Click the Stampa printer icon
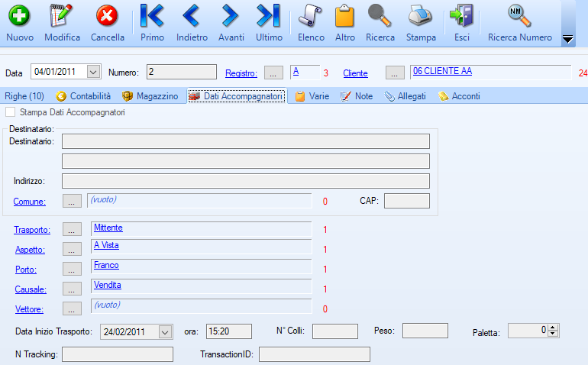588x365 pixels. (421, 16)
